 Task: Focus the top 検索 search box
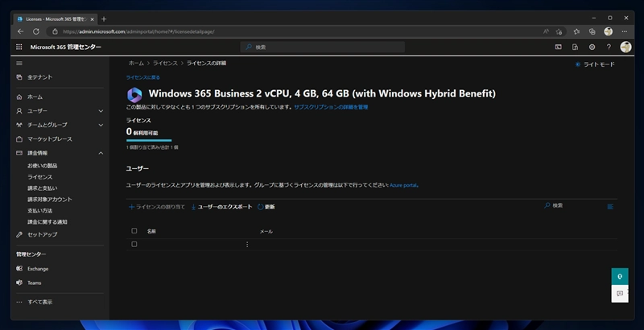(323, 47)
